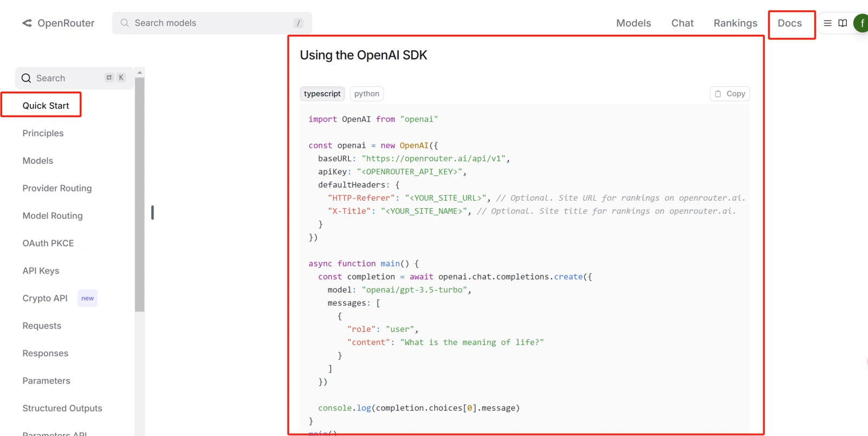The image size is (868, 436).
Task: Open the hamburger menu icon
Action: click(x=827, y=23)
